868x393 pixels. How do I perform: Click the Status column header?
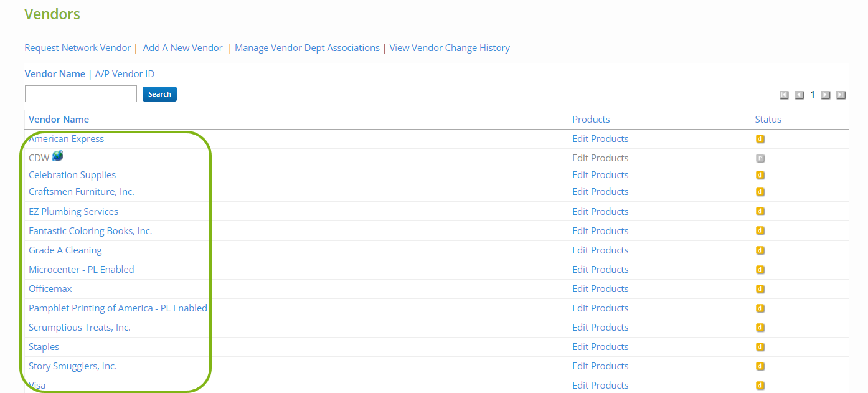click(x=768, y=120)
